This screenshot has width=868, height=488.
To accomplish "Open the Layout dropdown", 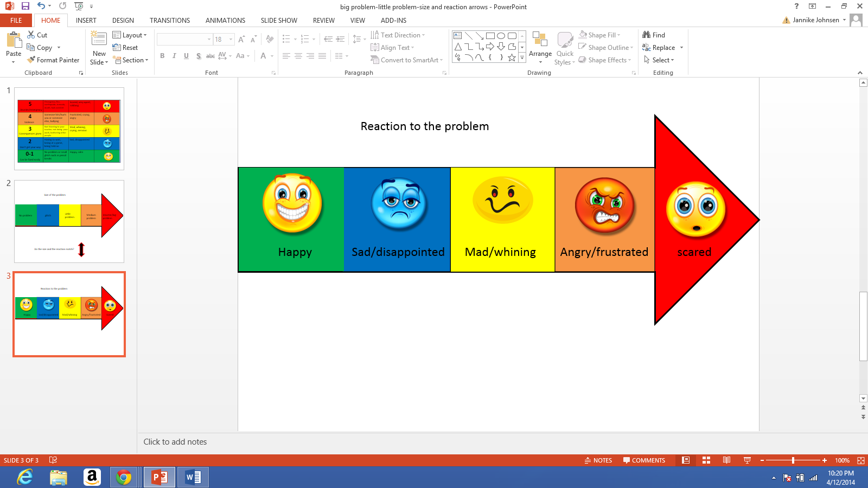I will coord(130,35).
